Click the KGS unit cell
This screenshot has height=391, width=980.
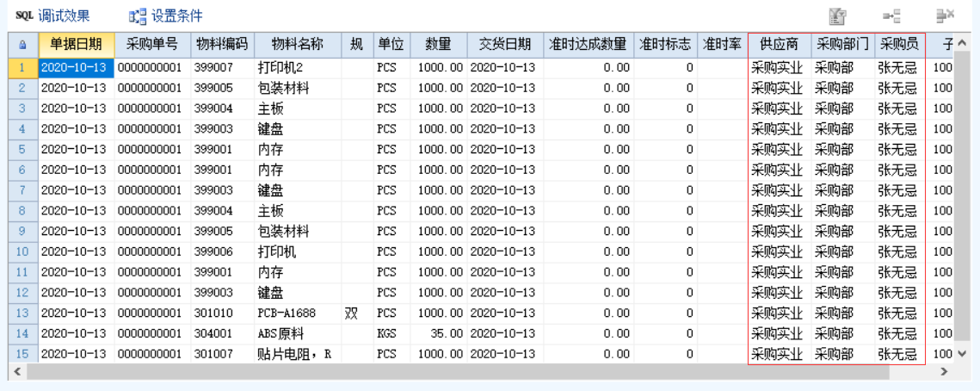[x=391, y=334]
